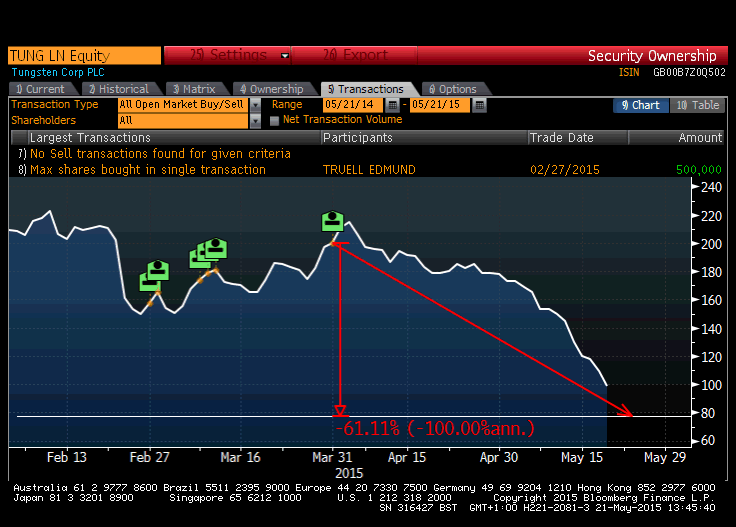Sort by Amount column header
This screenshot has height=527, width=736.
(676, 137)
